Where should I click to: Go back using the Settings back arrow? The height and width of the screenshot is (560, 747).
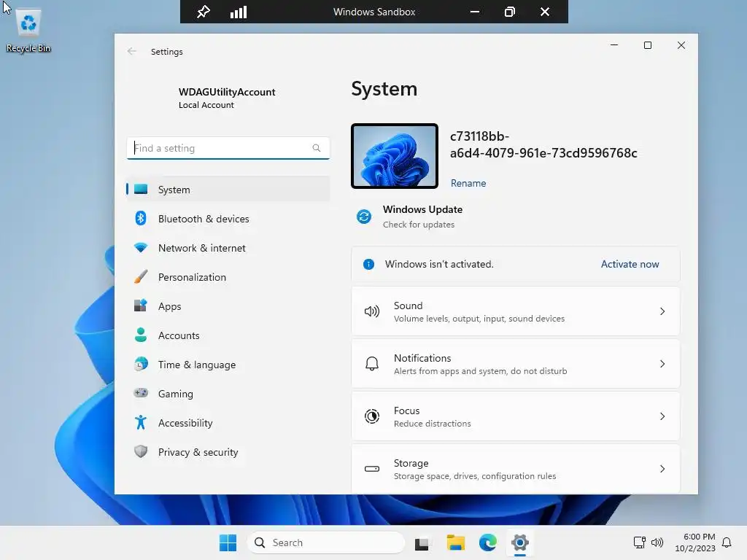(132, 52)
